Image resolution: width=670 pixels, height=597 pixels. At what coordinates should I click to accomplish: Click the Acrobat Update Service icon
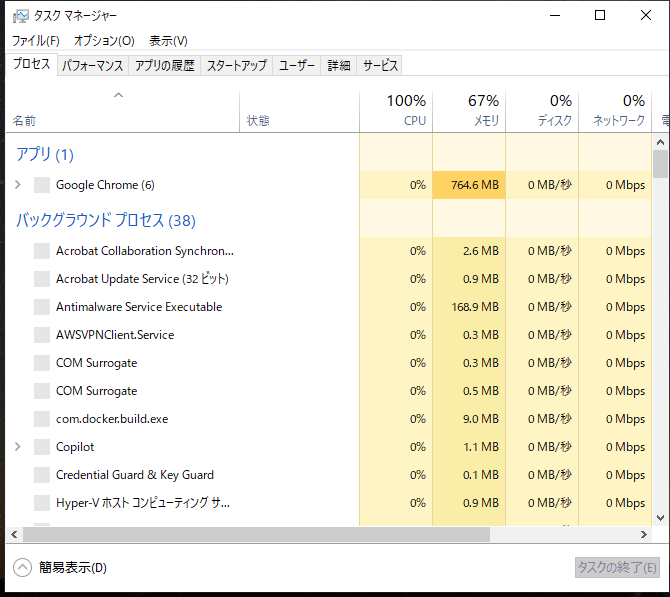click(41, 279)
